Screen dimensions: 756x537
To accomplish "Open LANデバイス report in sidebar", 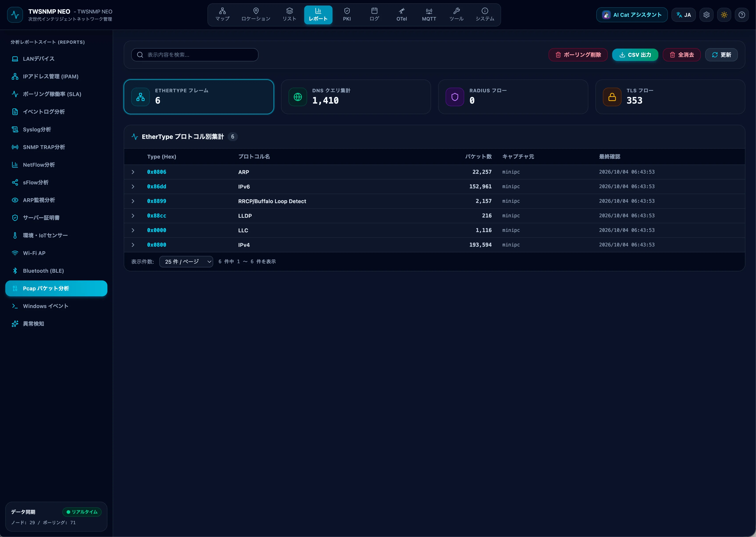I will point(56,59).
